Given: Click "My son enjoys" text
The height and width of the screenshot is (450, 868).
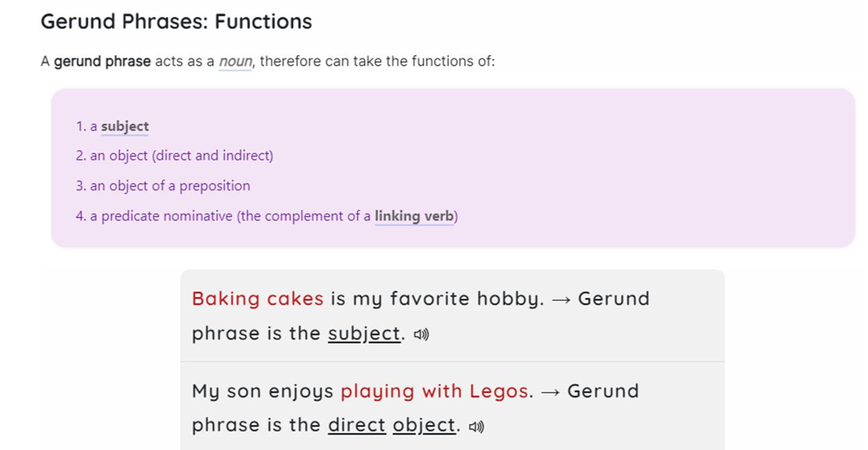Looking at the screenshot, I should tap(262, 391).
